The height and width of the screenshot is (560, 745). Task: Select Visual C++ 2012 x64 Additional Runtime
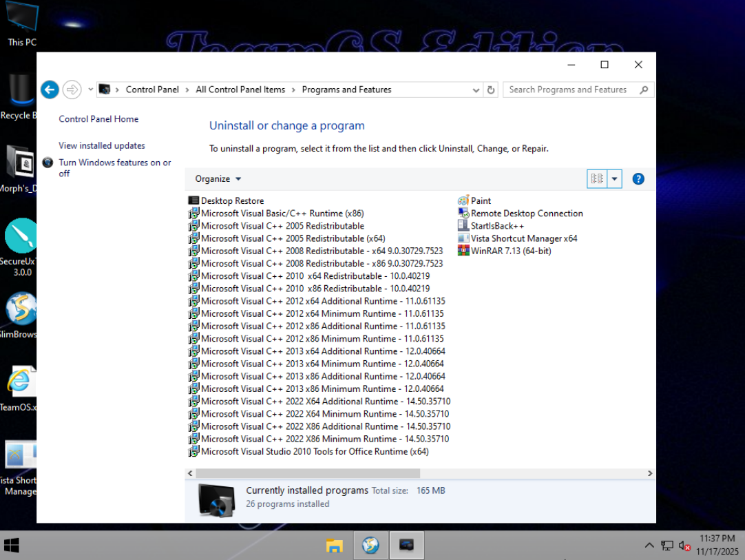(317, 301)
